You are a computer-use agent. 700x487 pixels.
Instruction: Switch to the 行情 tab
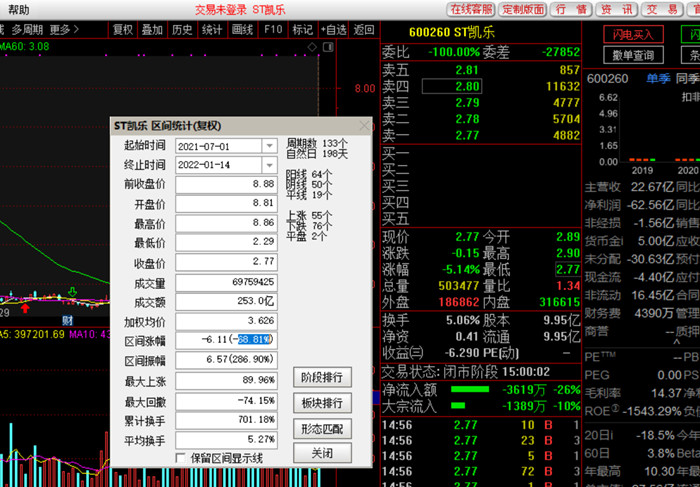571,9
